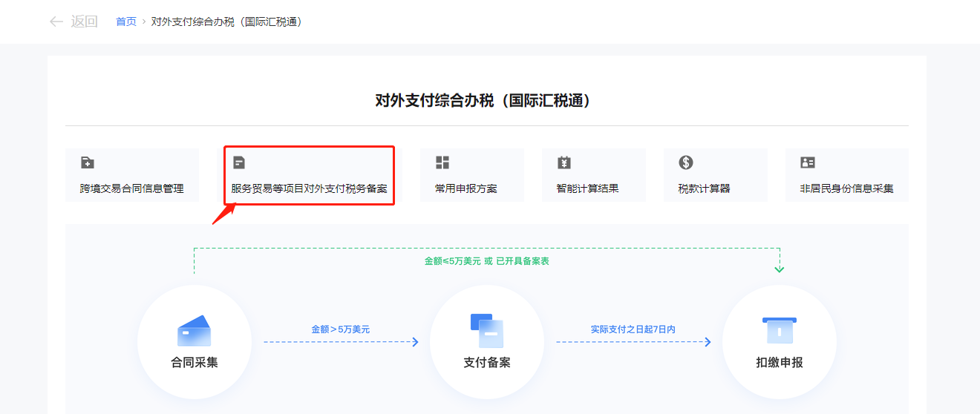Go to 首页 breadcrumb link
The image size is (980, 414).
pos(126,22)
